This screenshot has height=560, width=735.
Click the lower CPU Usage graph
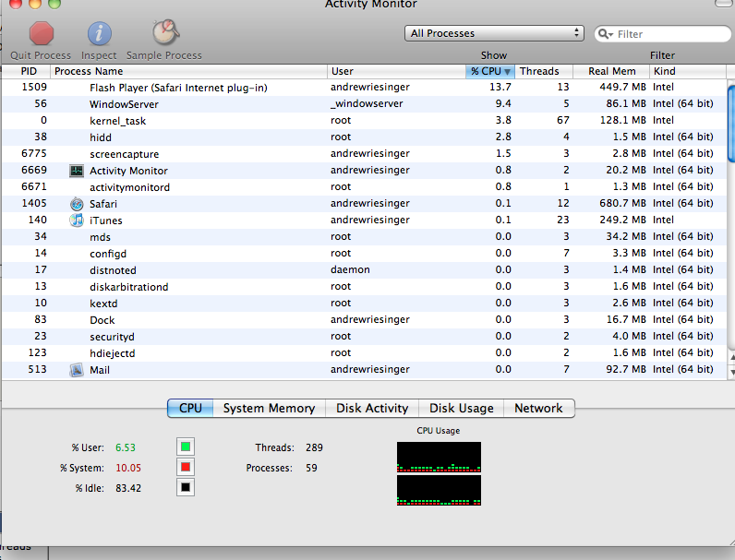pos(439,490)
